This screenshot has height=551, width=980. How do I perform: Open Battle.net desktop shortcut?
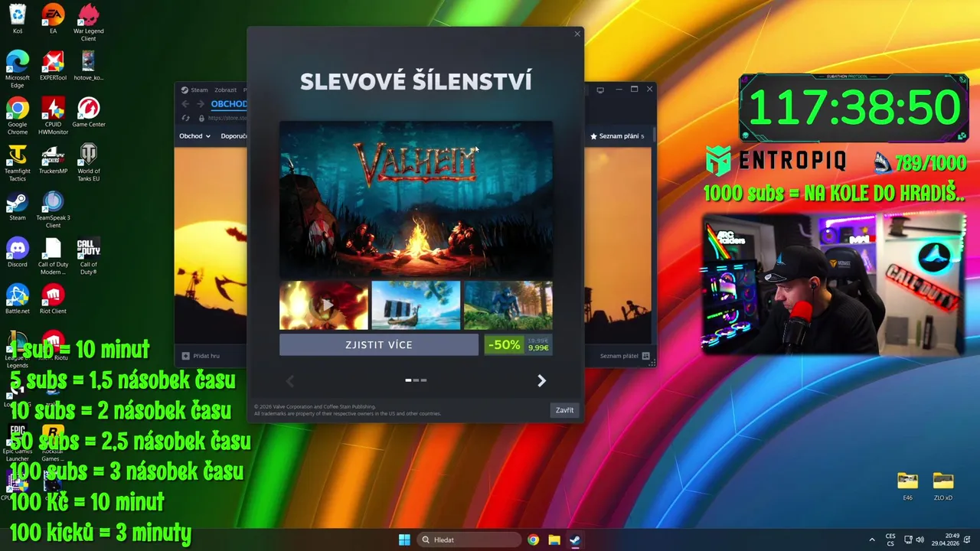17,299
